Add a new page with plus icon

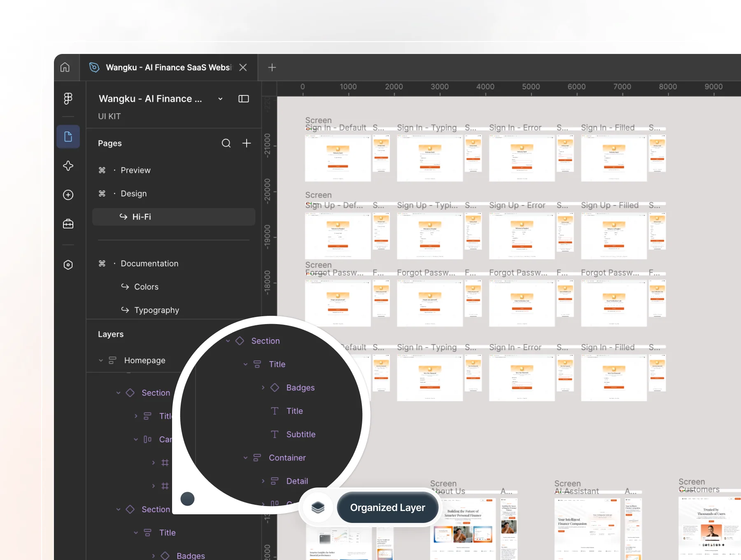tap(247, 143)
